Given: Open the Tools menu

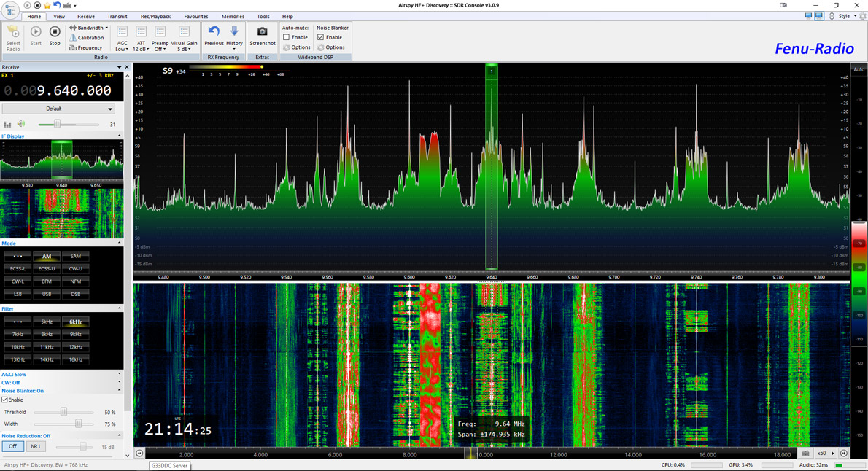Looking at the screenshot, I should (263, 16).
